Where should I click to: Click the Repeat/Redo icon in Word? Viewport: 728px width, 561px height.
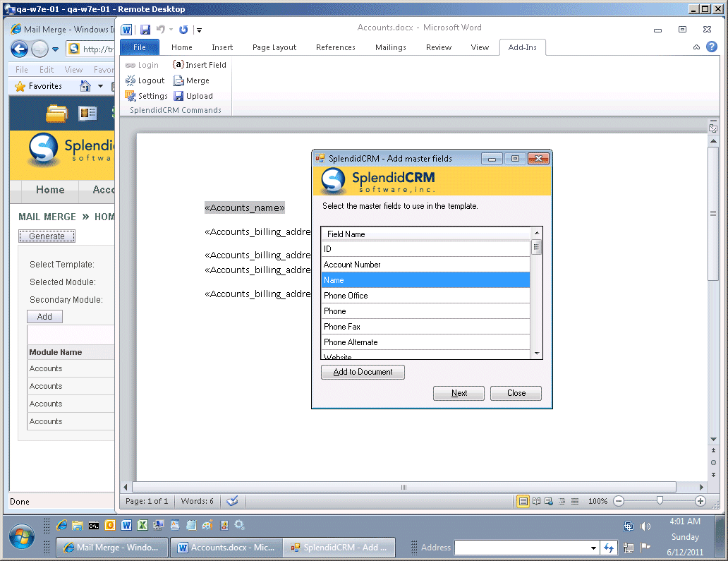click(x=184, y=30)
